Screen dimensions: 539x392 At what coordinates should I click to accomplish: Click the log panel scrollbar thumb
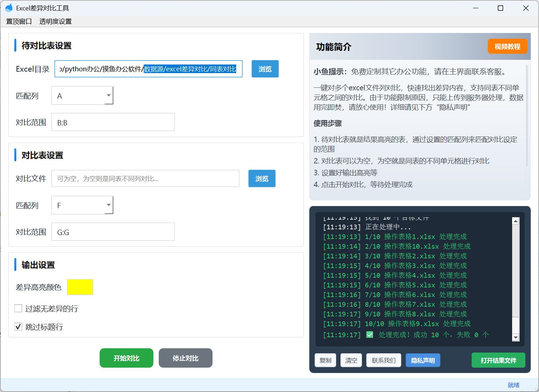tap(516, 325)
